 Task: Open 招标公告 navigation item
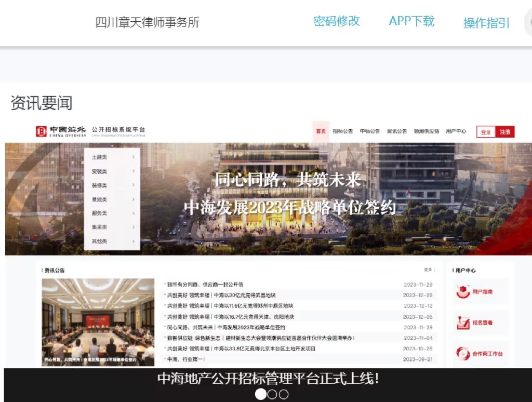coord(343,131)
